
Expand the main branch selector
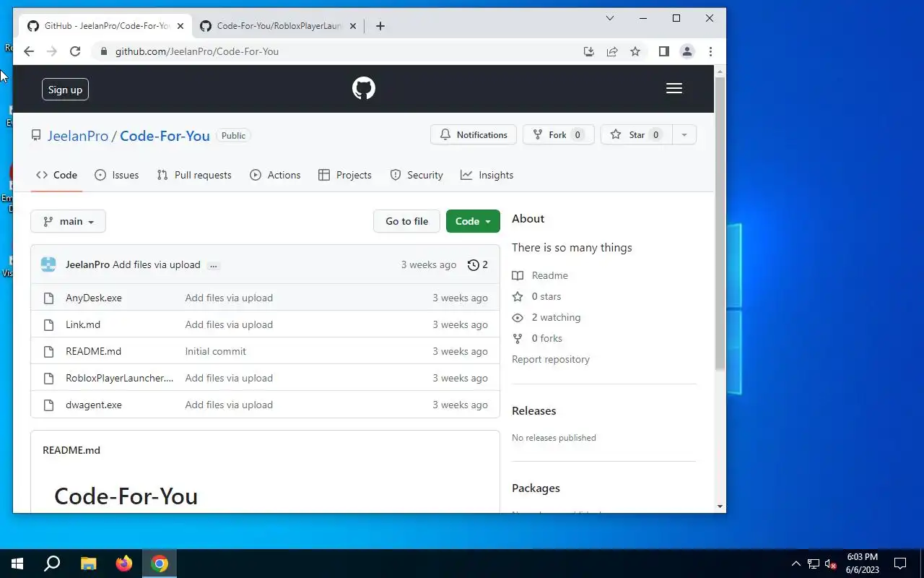69,221
